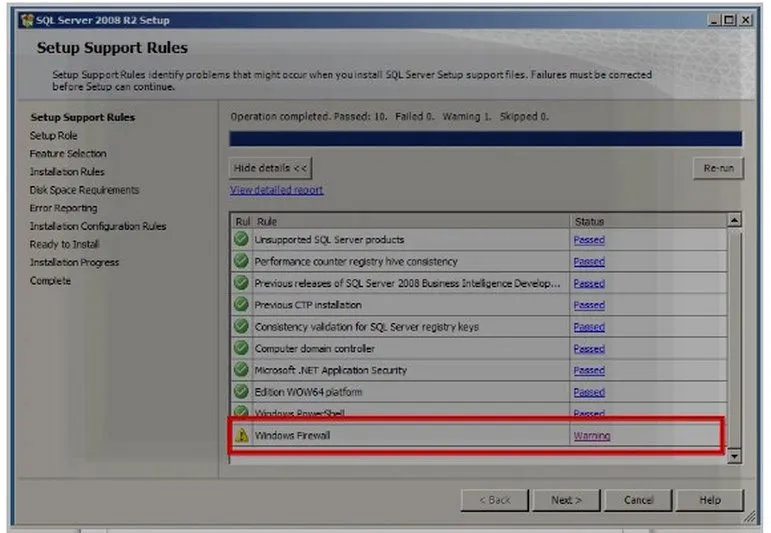Re-run the setup support rules check

pyautogui.click(x=718, y=168)
